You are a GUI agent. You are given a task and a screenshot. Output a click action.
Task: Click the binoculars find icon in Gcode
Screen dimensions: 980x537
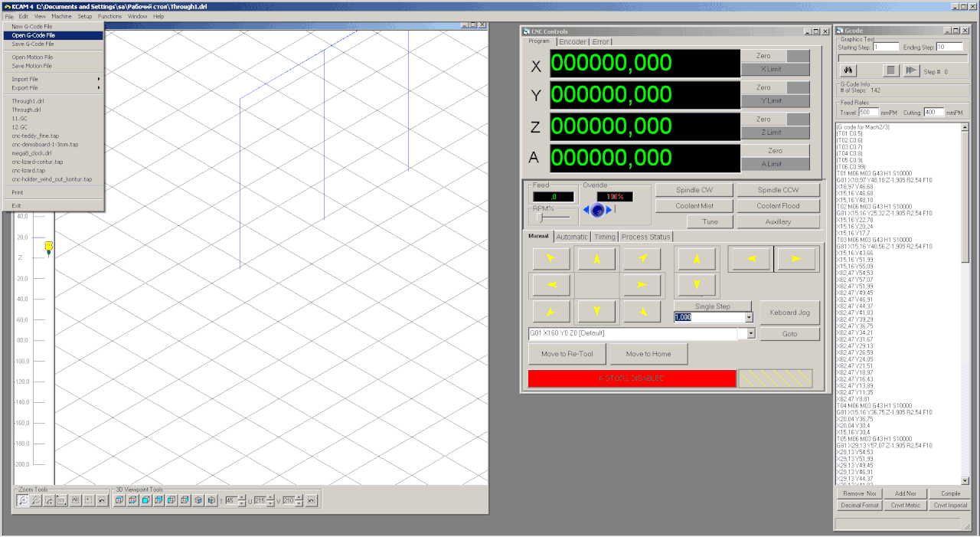pos(848,70)
